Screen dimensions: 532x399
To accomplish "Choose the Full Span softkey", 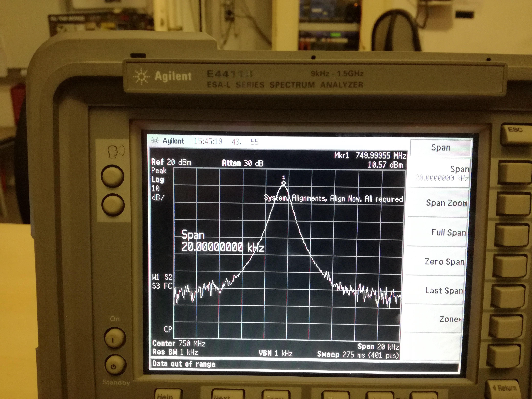I will tap(448, 232).
